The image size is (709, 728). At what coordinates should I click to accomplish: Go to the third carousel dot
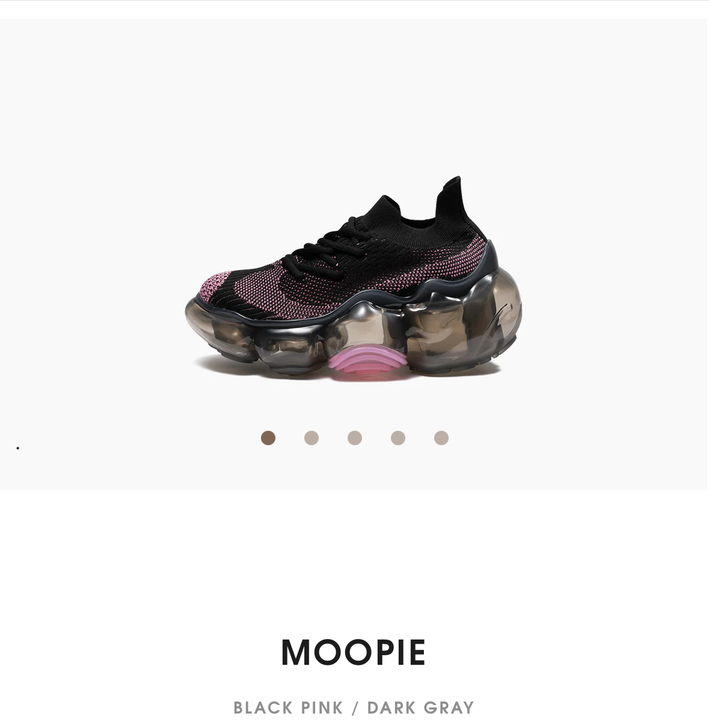tap(355, 438)
